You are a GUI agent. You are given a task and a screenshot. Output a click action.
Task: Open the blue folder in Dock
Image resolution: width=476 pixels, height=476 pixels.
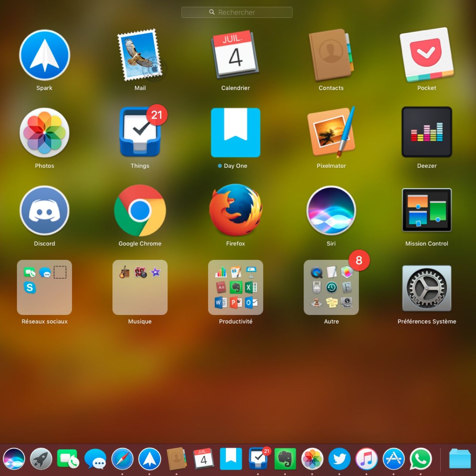pos(460,459)
